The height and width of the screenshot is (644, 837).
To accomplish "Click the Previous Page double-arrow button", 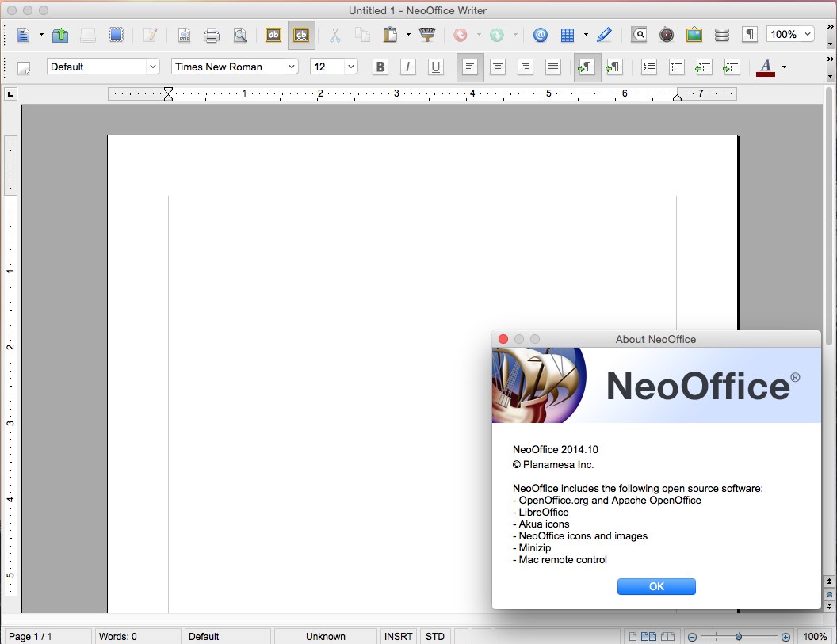I will (x=829, y=581).
